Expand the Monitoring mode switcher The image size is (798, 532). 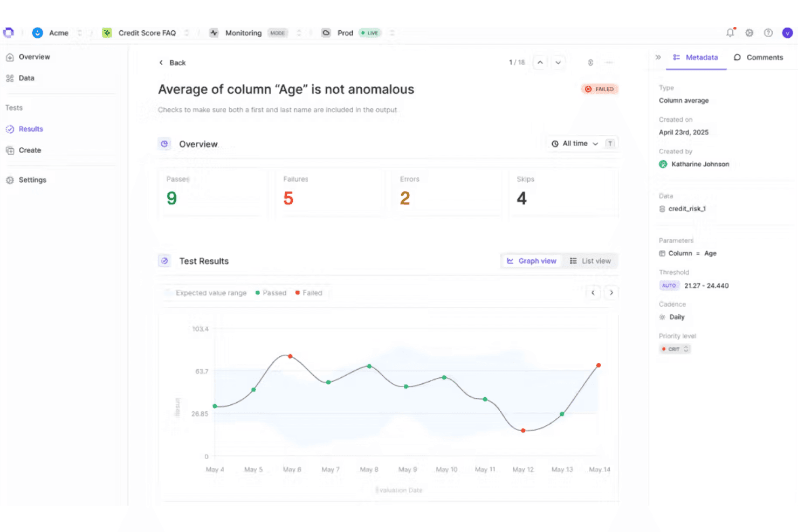coord(299,33)
